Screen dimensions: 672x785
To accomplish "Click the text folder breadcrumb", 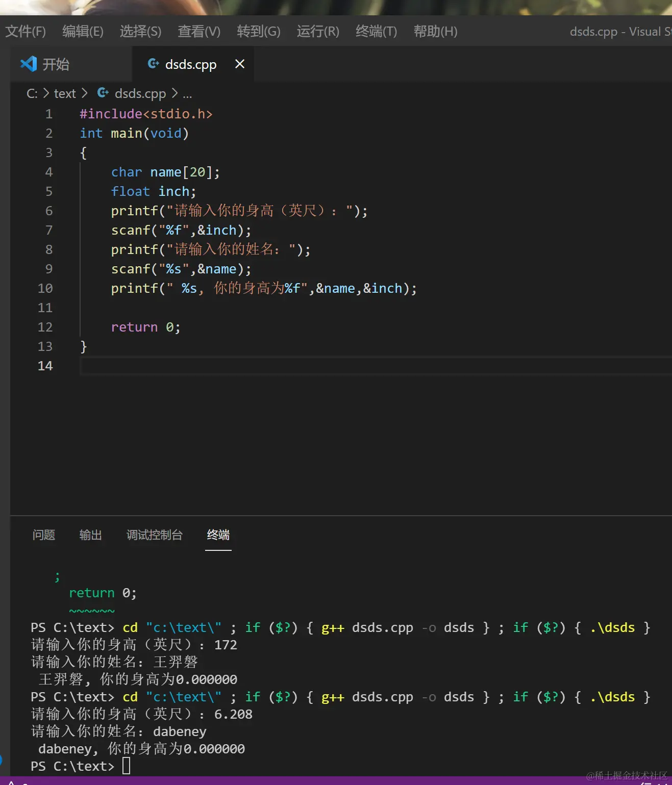I will (65, 94).
